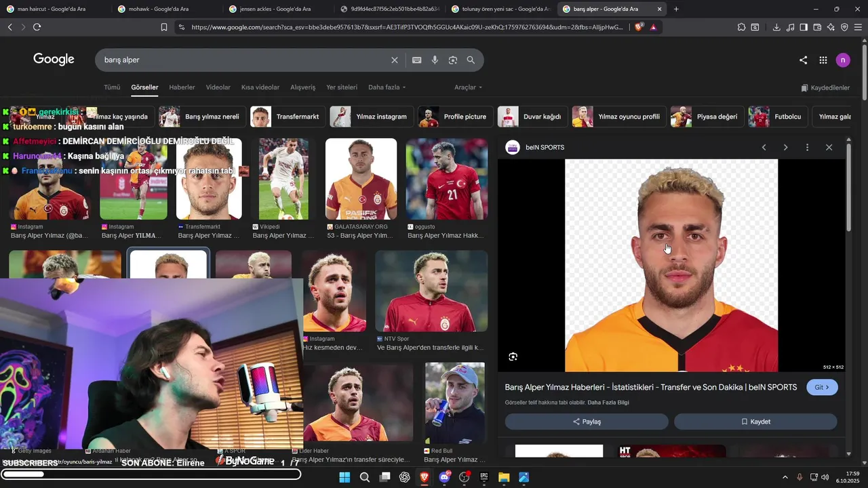The image size is (868, 488).
Task: Click the 'Duvar kağıdı' filter chip
Action: pos(532,117)
